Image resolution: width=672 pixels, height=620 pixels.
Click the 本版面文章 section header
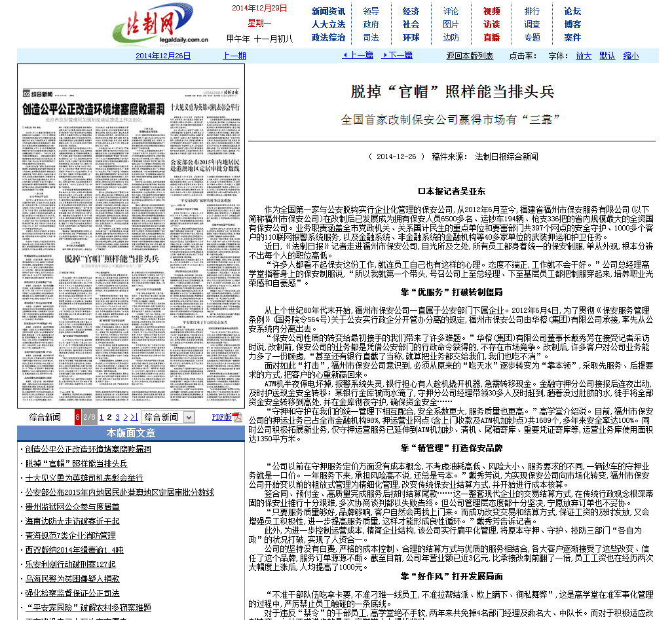click(131, 433)
